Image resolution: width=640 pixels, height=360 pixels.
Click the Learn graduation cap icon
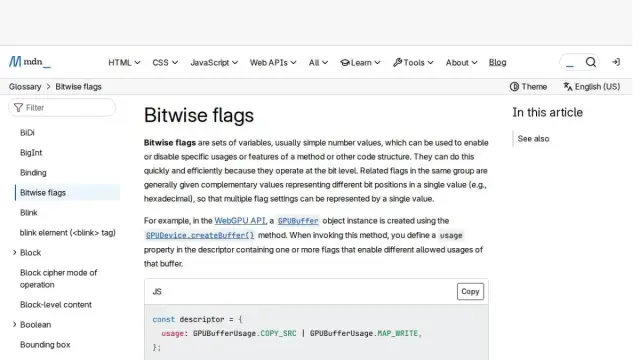[x=345, y=62]
